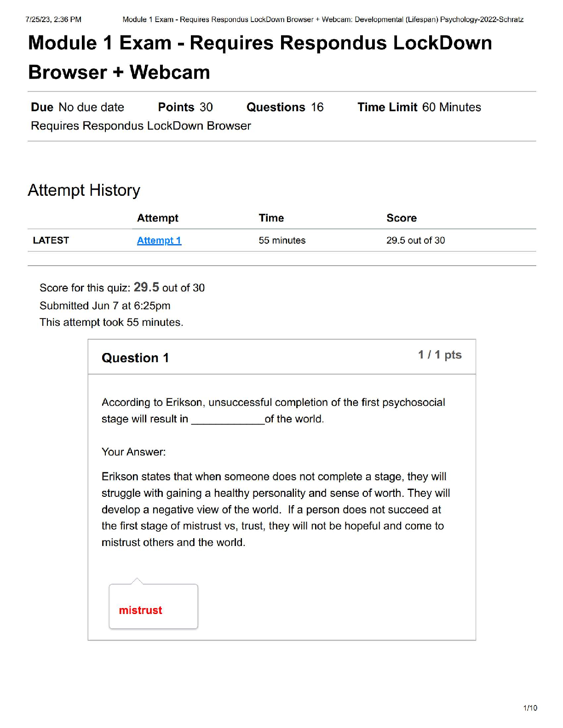Click the 29.5 out of 30 table cell
The height and width of the screenshot is (728, 563).
tap(415, 240)
